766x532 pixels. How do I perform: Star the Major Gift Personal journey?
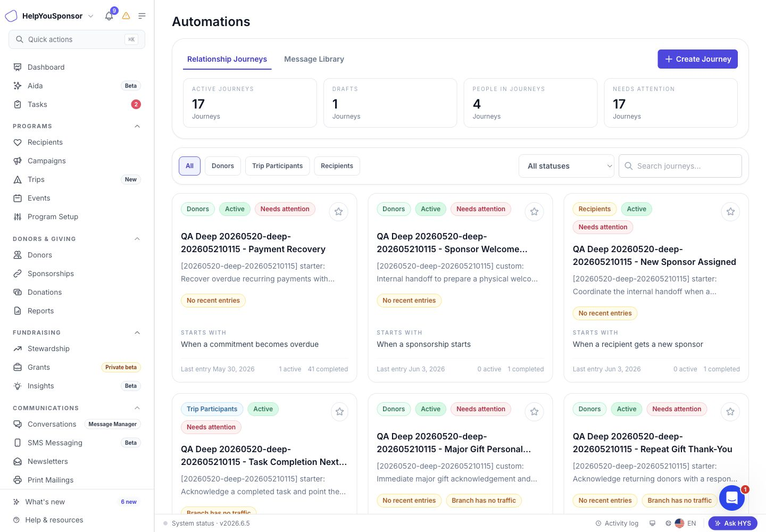point(535,412)
